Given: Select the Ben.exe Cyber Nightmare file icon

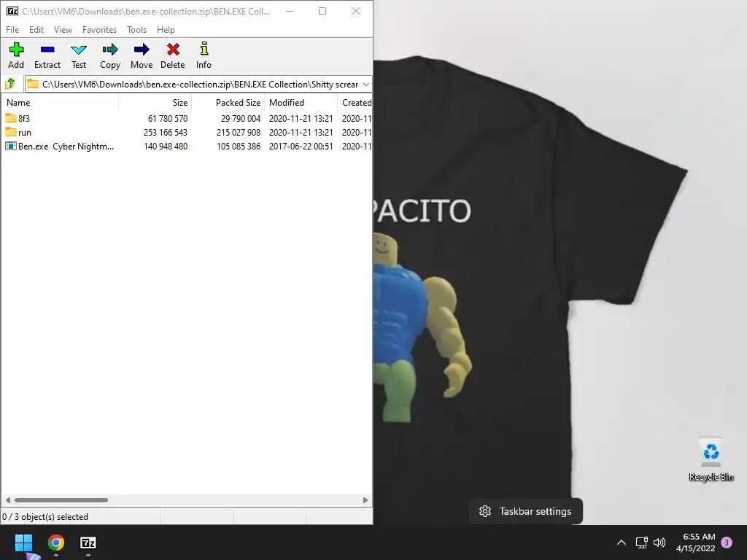Looking at the screenshot, I should click(11, 146).
